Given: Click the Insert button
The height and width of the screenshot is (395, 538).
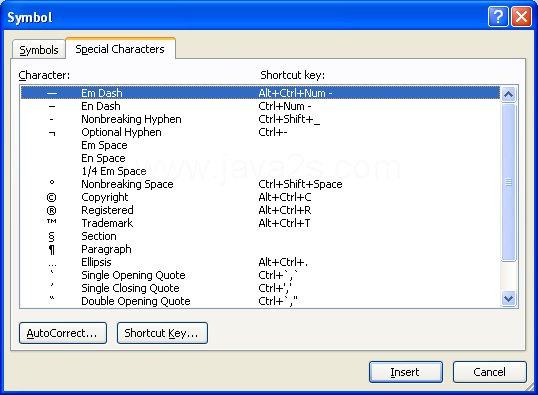Looking at the screenshot, I should (406, 372).
